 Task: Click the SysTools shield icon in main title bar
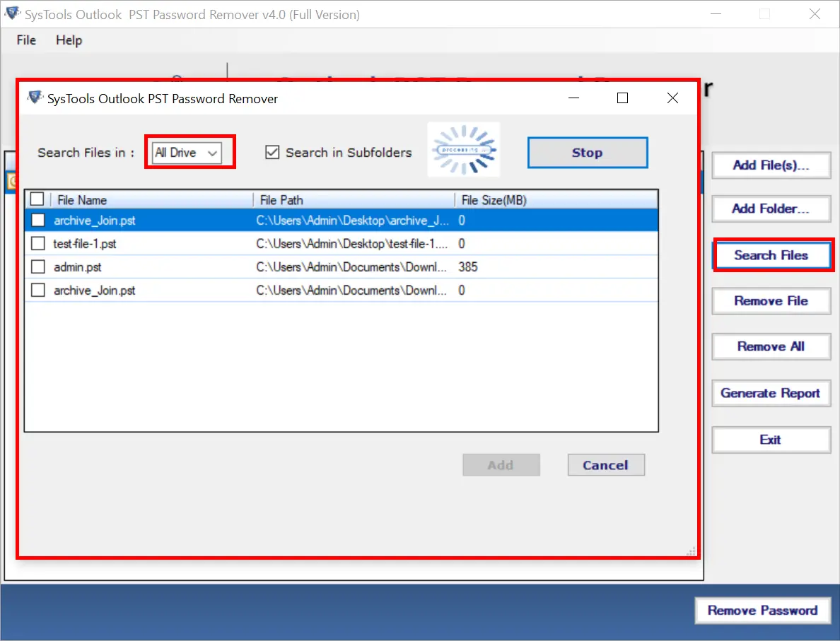pyautogui.click(x=12, y=13)
